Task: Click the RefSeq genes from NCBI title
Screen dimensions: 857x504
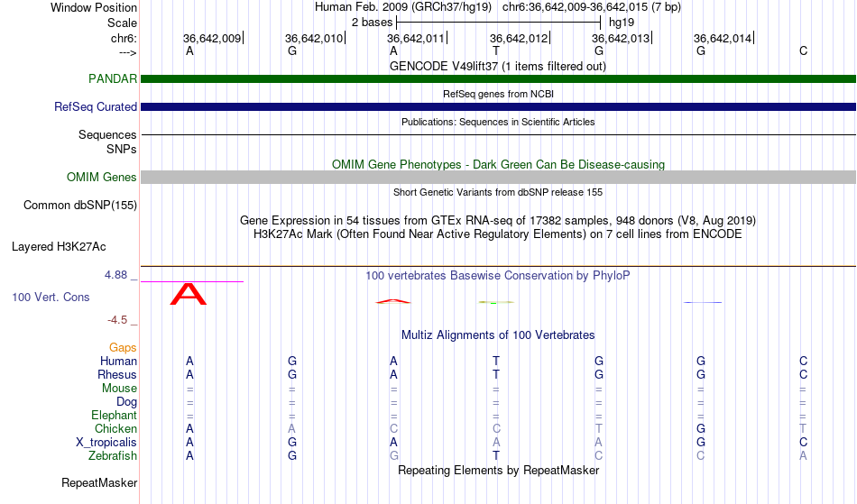Action: [498, 94]
